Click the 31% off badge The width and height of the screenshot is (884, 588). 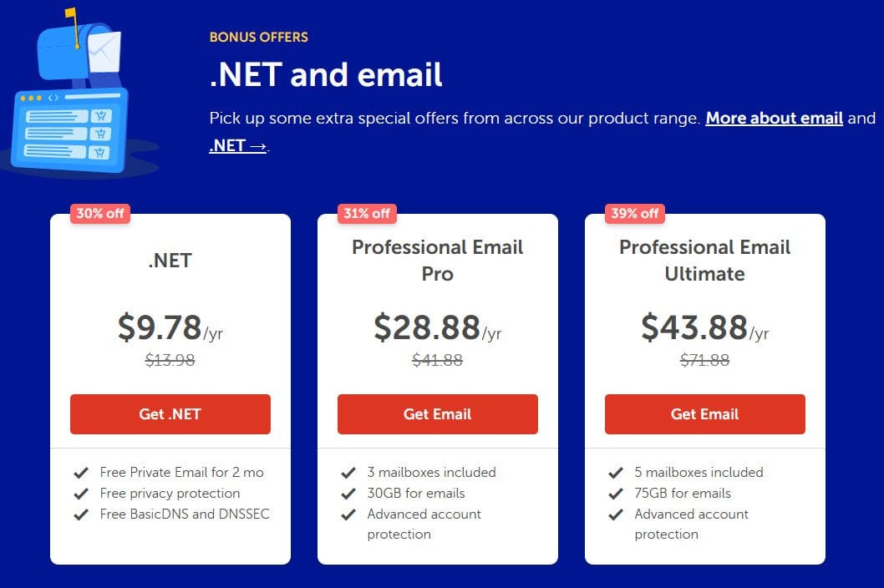(x=367, y=214)
